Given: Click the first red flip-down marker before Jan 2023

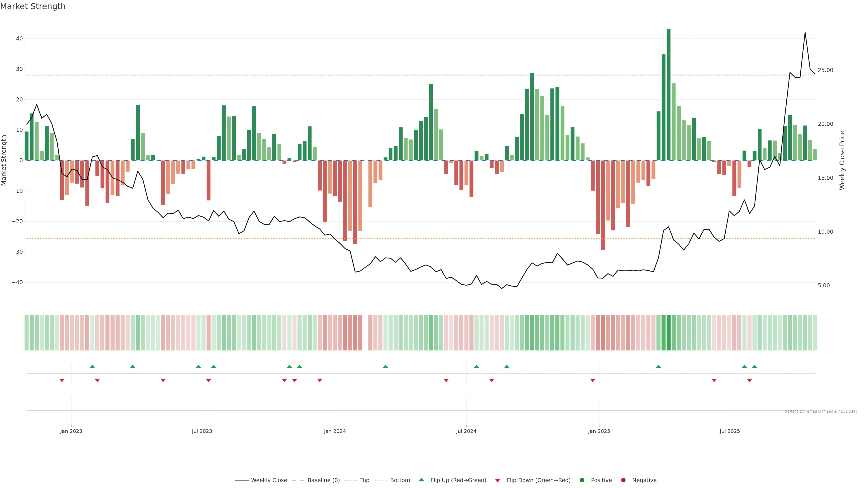Looking at the screenshot, I should 62,380.
